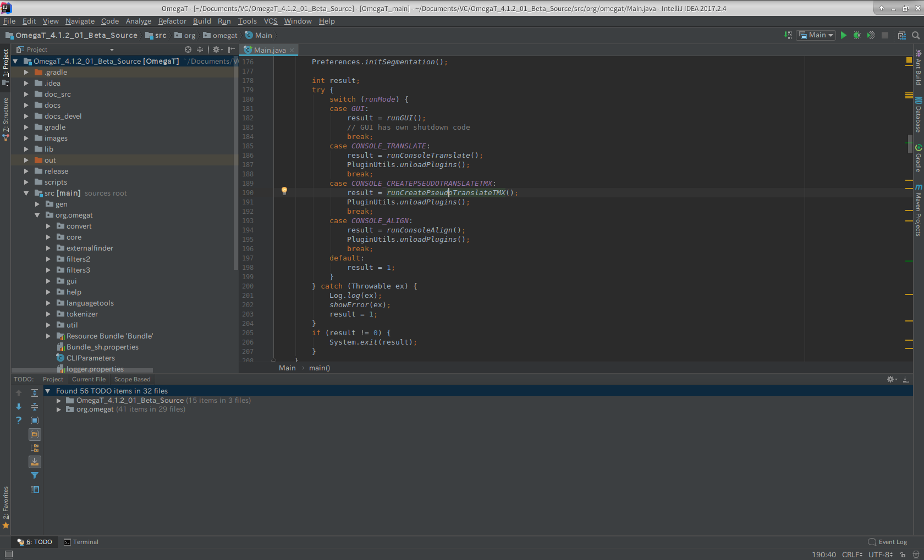924x560 pixels.
Task: Click the Stop process square icon
Action: coord(885,35)
